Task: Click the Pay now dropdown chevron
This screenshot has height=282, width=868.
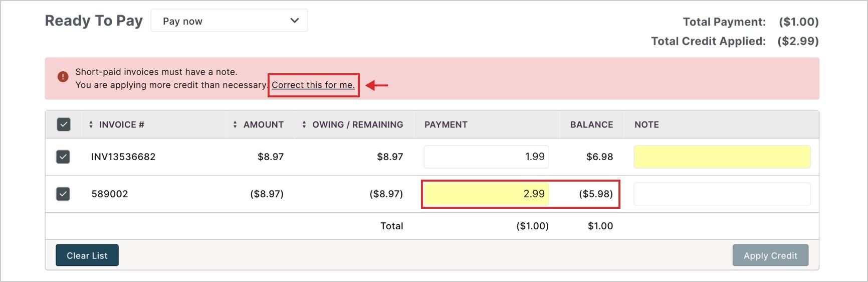Action: point(295,21)
